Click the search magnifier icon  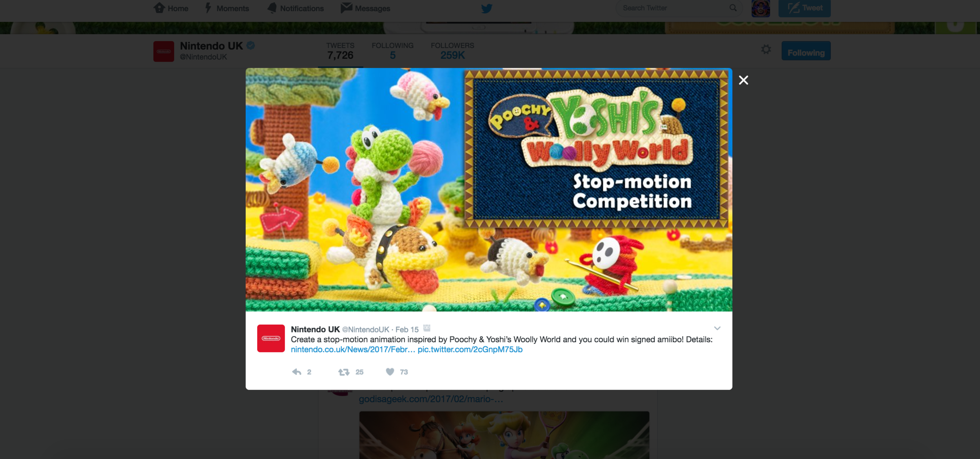733,8
